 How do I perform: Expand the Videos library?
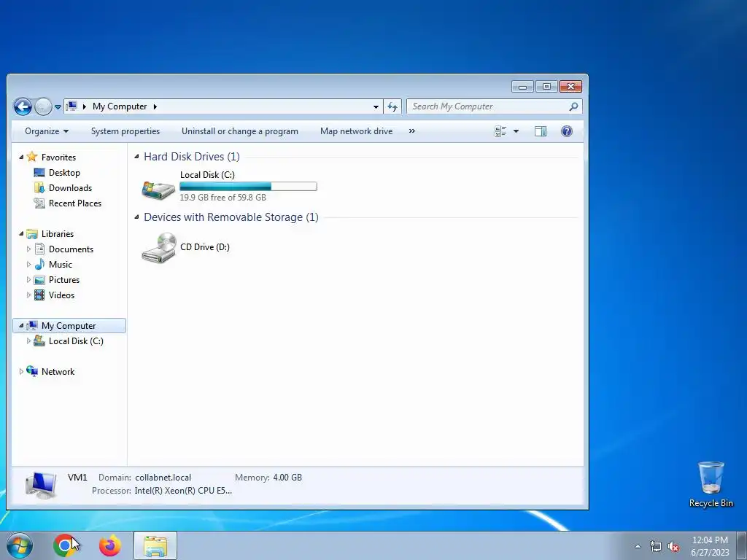28,295
